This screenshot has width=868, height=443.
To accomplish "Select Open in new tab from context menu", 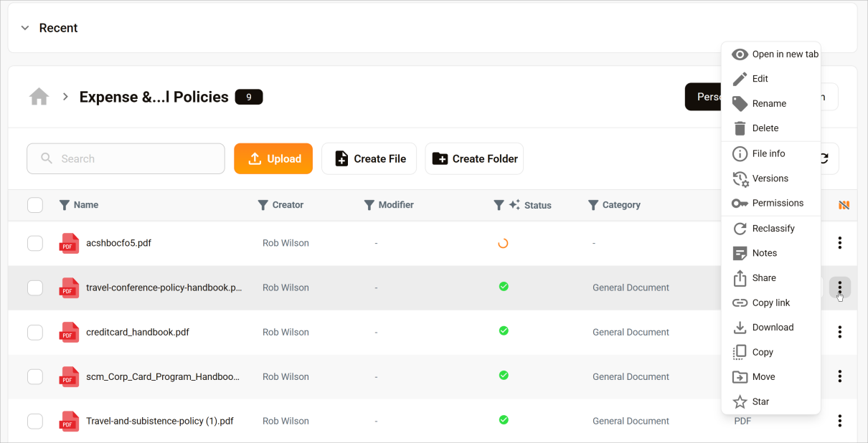I will click(771, 54).
